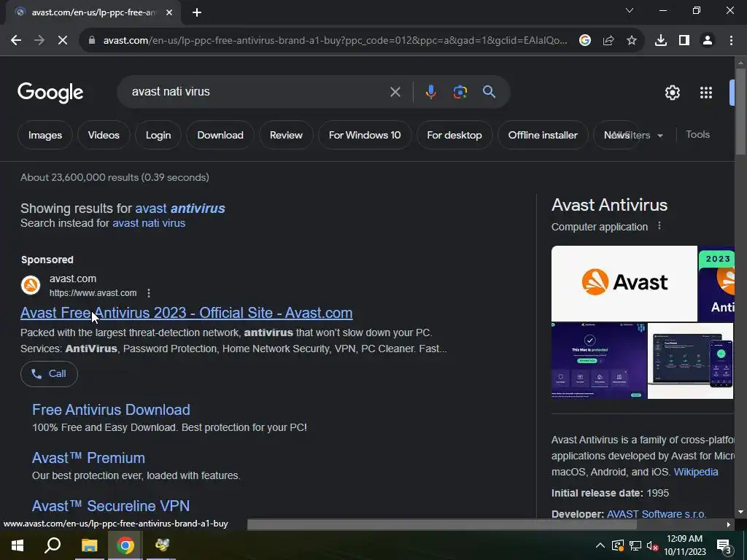Clear the search box with the X
The width and height of the screenshot is (747, 560).
click(395, 92)
